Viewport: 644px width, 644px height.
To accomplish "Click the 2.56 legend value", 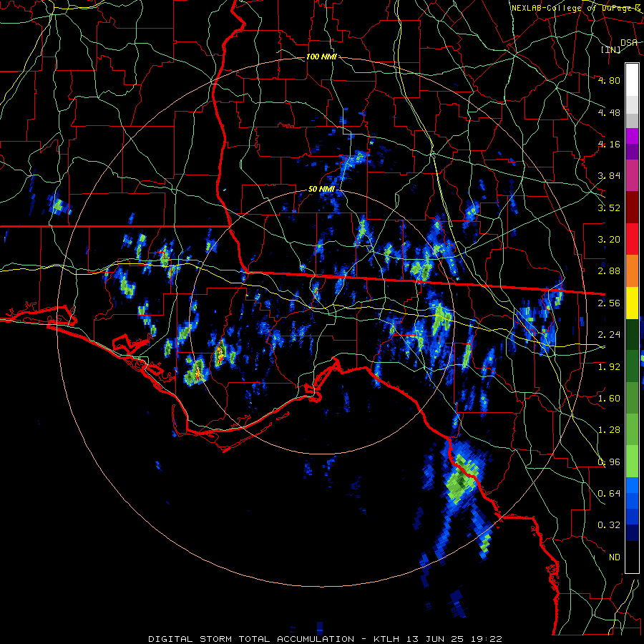I will [x=609, y=303].
